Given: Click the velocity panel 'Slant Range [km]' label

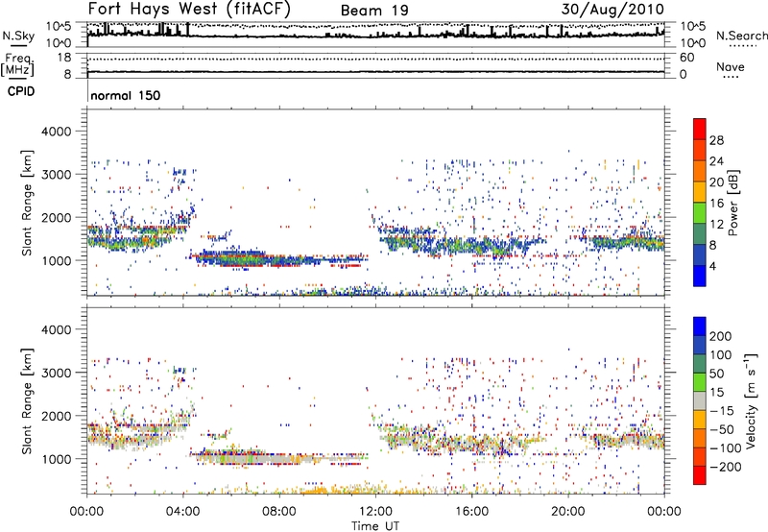Looking at the screenshot, I should point(27,401).
